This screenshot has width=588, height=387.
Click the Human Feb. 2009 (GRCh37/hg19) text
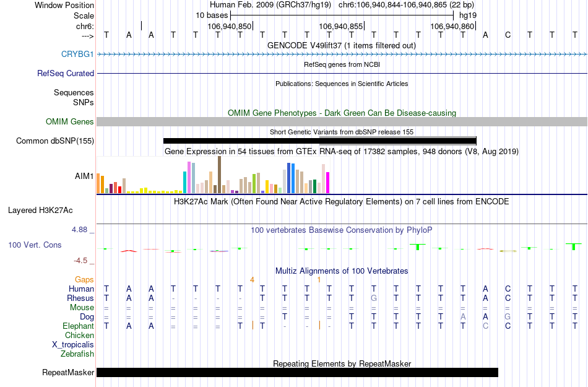270,5
